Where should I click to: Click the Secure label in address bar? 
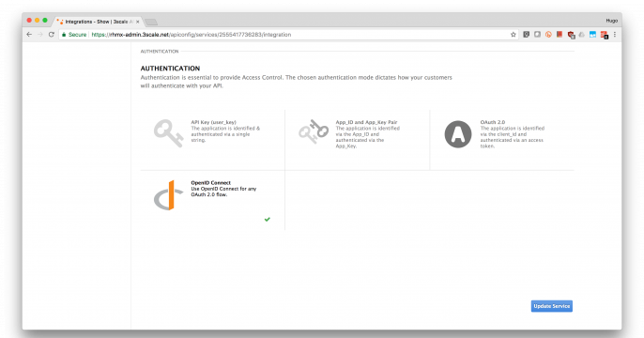coord(77,35)
